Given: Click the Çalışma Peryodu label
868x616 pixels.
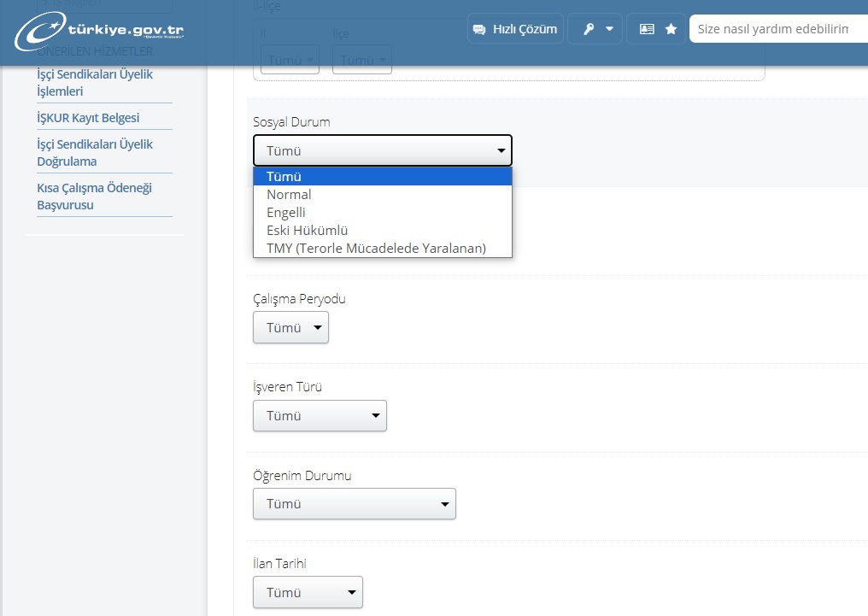Looking at the screenshot, I should pos(300,299).
